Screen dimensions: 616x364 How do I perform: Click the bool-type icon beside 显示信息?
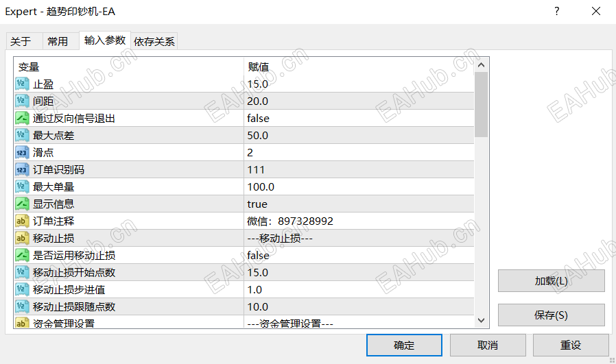tap(22, 204)
